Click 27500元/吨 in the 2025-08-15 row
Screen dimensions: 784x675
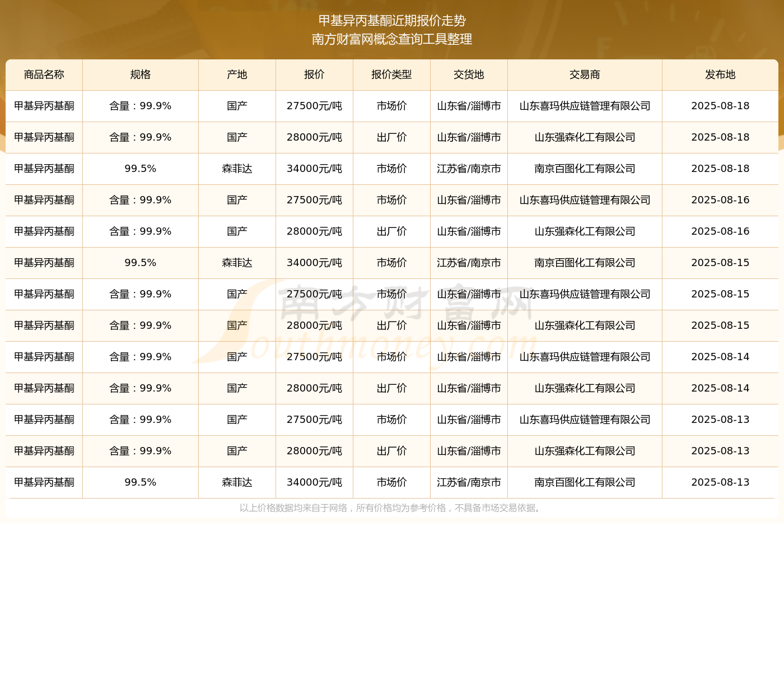(314, 294)
